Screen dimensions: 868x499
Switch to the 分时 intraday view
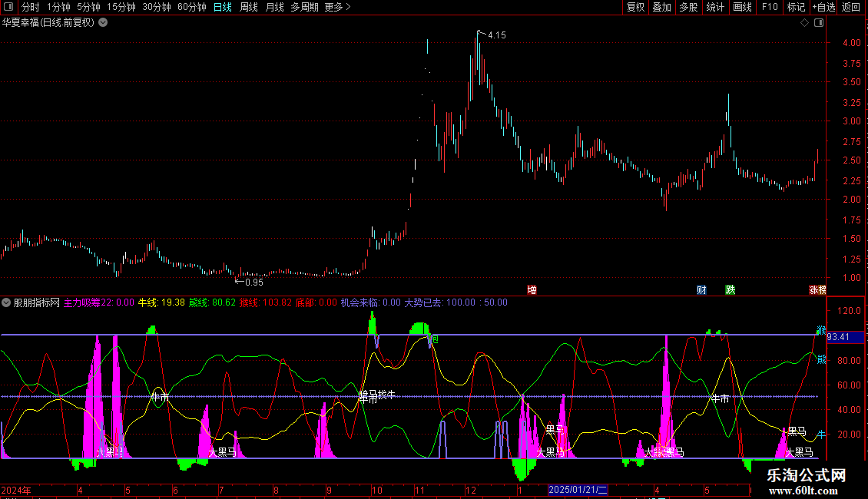click(x=31, y=7)
